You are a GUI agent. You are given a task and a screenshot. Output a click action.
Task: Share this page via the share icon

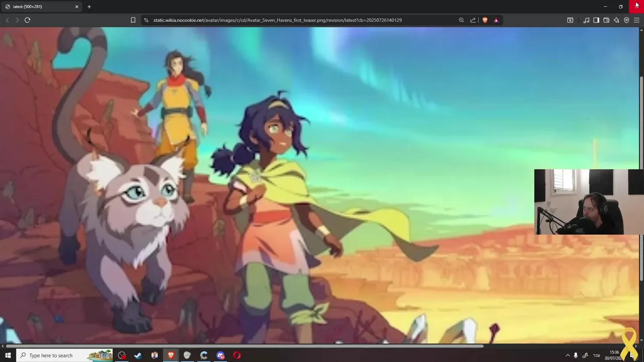473,20
